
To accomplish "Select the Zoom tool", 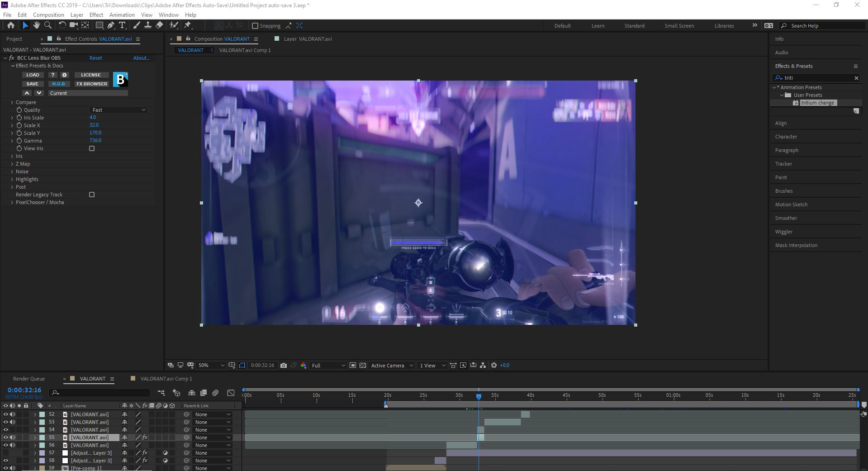I will tap(47, 25).
